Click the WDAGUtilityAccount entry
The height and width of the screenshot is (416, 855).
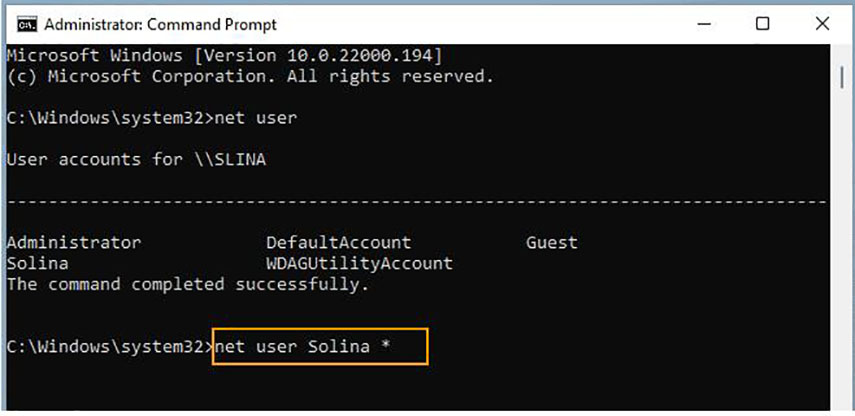click(359, 263)
